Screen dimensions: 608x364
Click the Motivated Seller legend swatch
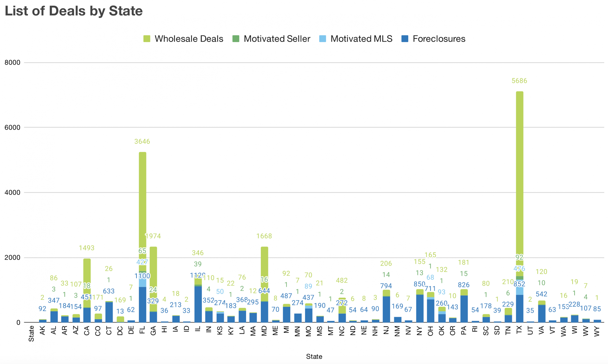(236, 39)
